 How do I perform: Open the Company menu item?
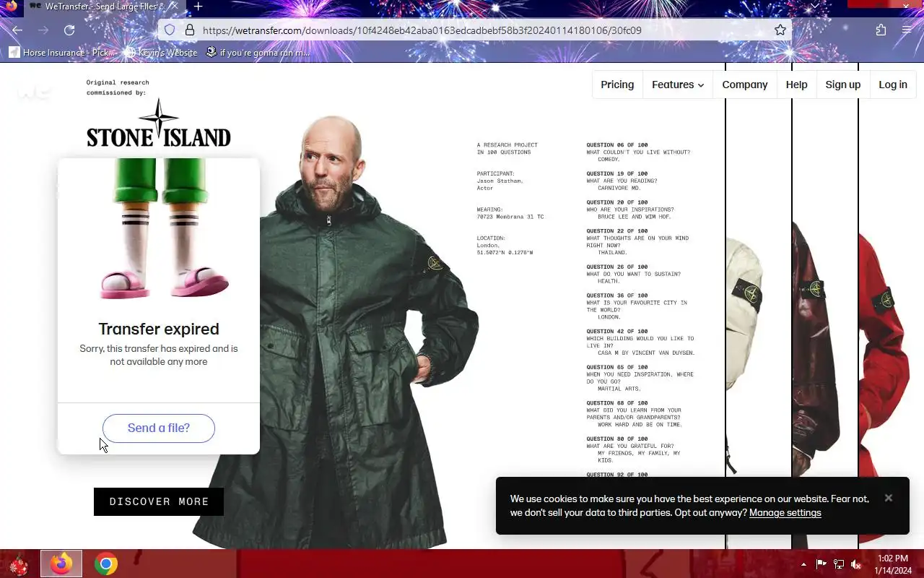point(745,85)
